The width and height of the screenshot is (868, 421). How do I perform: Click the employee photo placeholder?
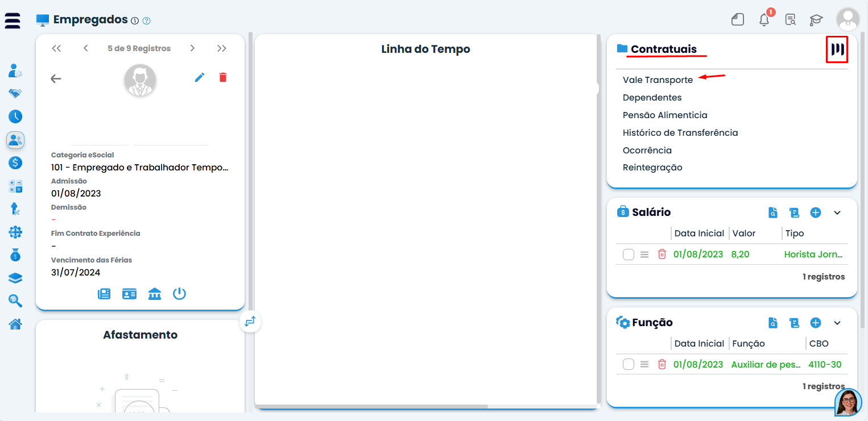click(140, 80)
